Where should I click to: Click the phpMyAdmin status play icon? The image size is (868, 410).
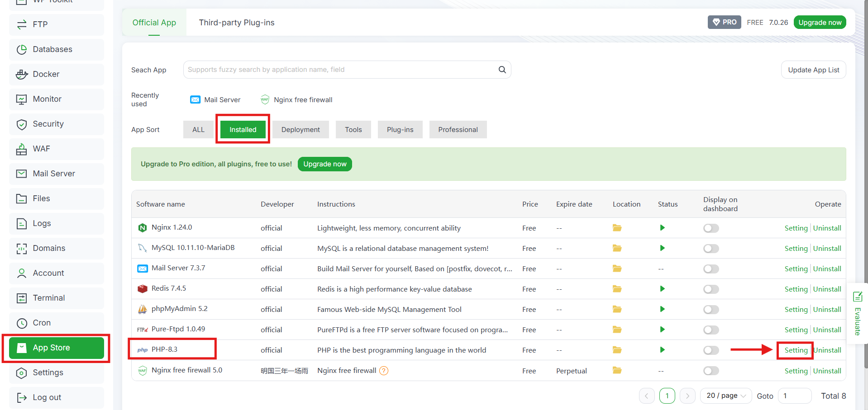(662, 309)
